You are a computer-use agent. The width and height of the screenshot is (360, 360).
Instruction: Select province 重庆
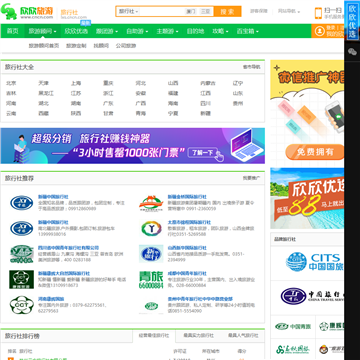coord(108,83)
